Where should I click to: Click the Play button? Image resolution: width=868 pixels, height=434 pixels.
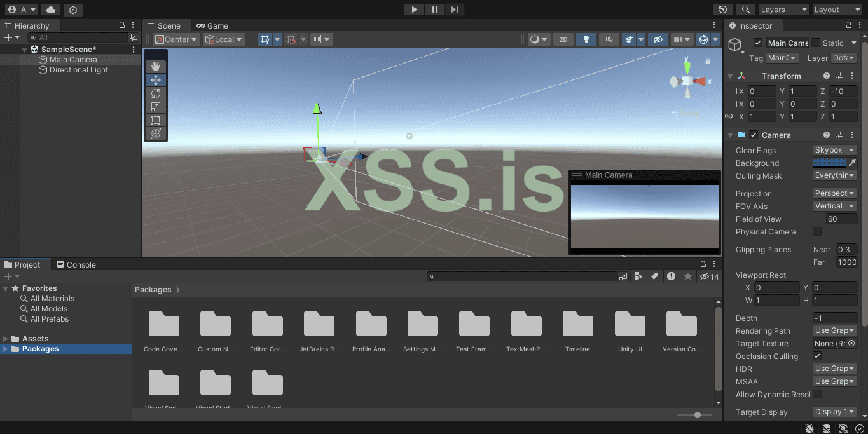tap(414, 10)
